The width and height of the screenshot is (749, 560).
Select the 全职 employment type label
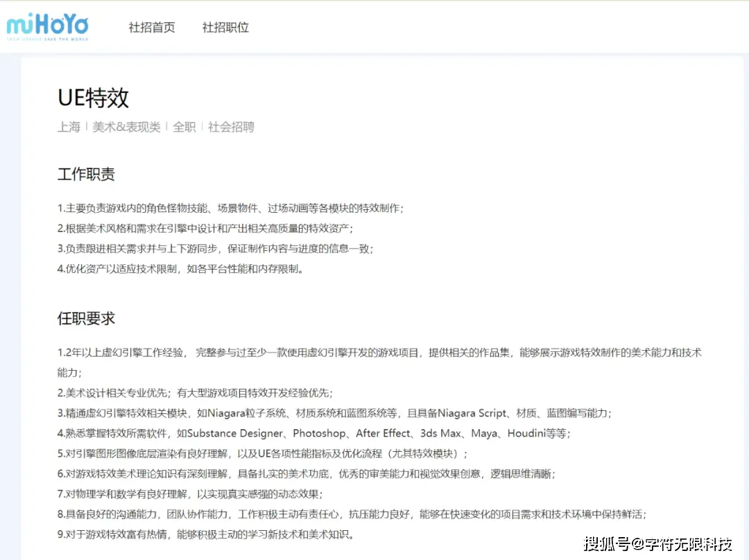[184, 128]
